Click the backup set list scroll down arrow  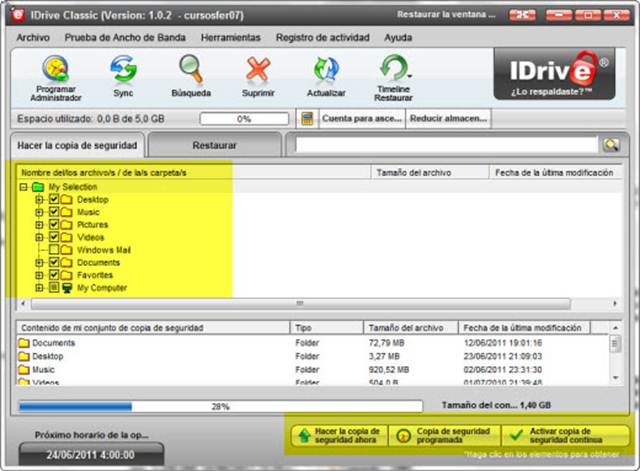click(616, 378)
